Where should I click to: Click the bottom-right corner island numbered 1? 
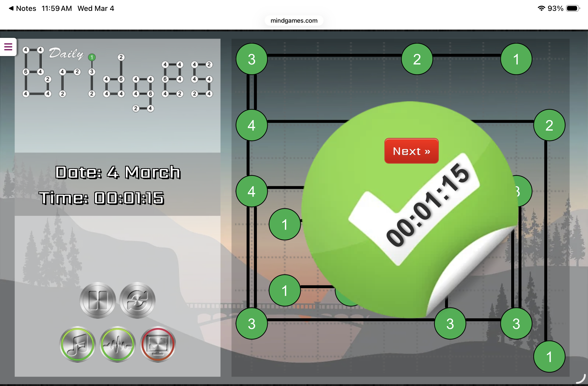pyautogui.click(x=549, y=357)
